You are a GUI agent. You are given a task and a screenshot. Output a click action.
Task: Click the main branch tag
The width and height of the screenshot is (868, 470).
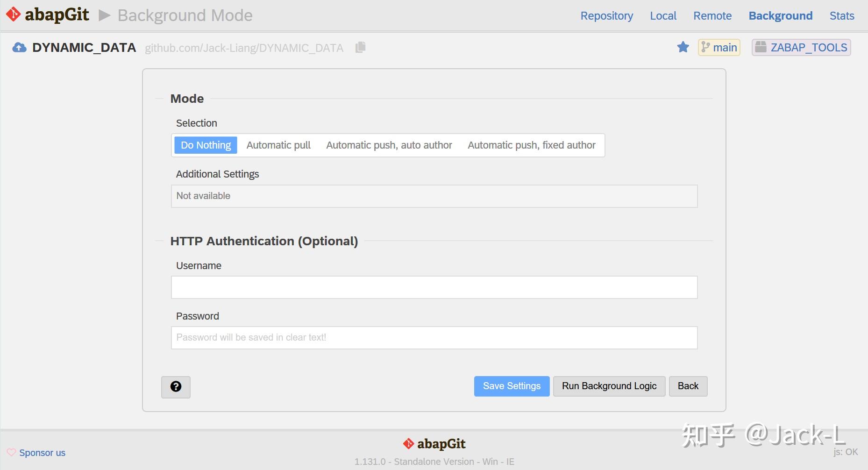719,47
